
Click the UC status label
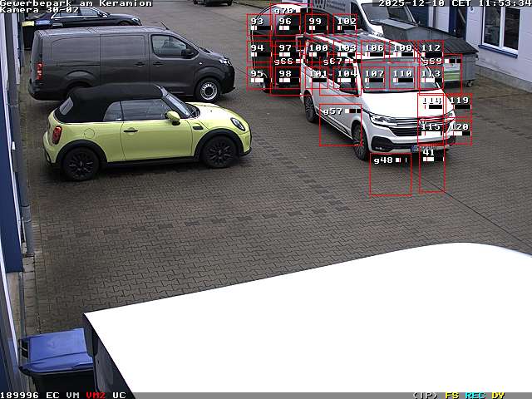pyautogui.click(x=119, y=395)
